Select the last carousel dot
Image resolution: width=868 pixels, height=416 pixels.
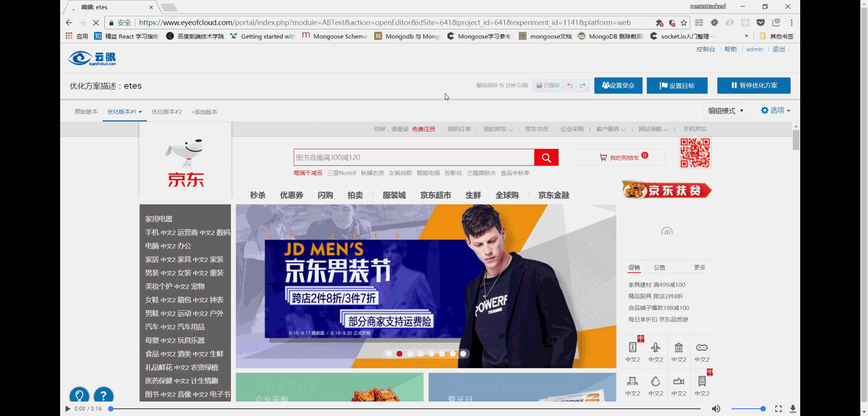pyautogui.click(x=463, y=354)
